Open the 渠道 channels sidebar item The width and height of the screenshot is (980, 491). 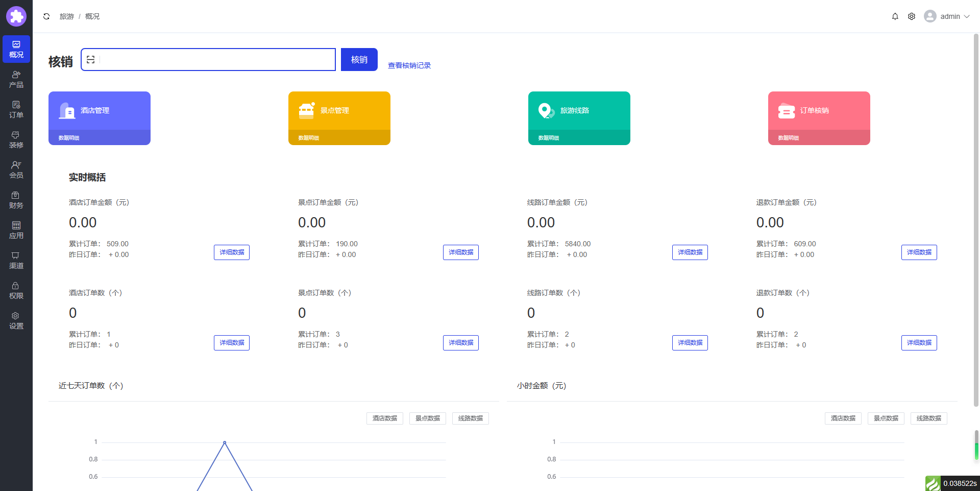pyautogui.click(x=16, y=260)
